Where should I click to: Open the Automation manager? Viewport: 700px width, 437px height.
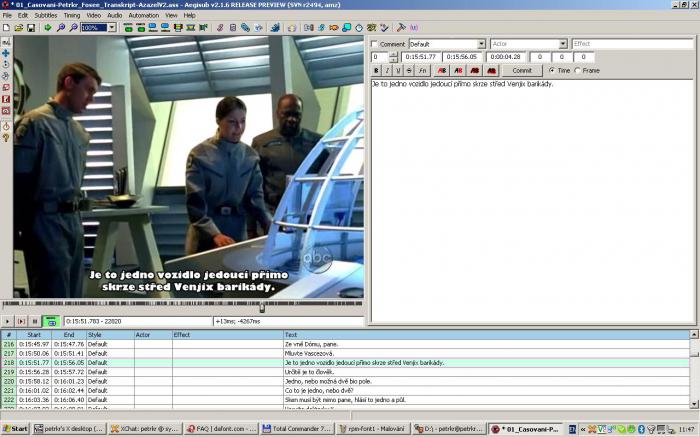pos(275,28)
